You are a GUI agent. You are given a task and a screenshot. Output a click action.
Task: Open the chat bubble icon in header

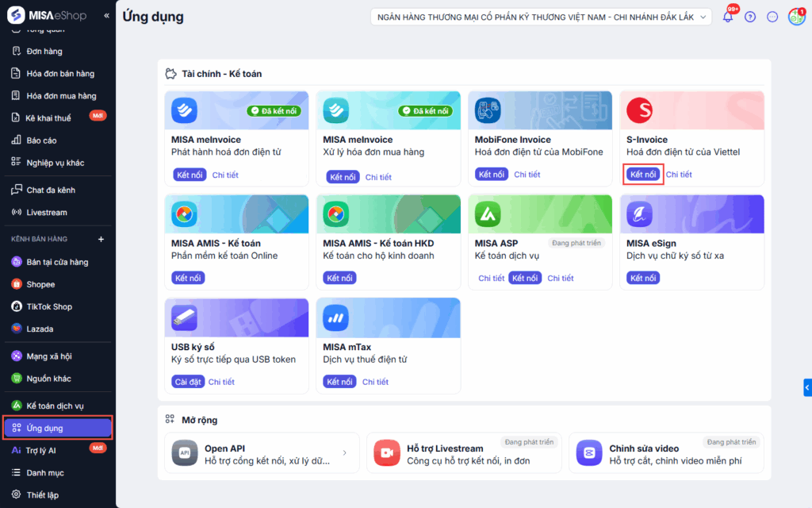coord(772,17)
